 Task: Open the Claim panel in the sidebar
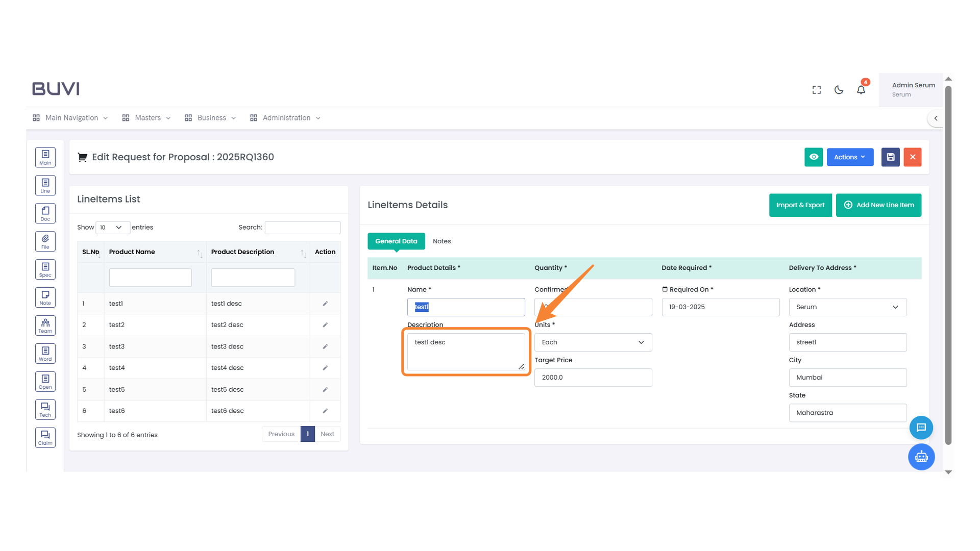pos(45,437)
